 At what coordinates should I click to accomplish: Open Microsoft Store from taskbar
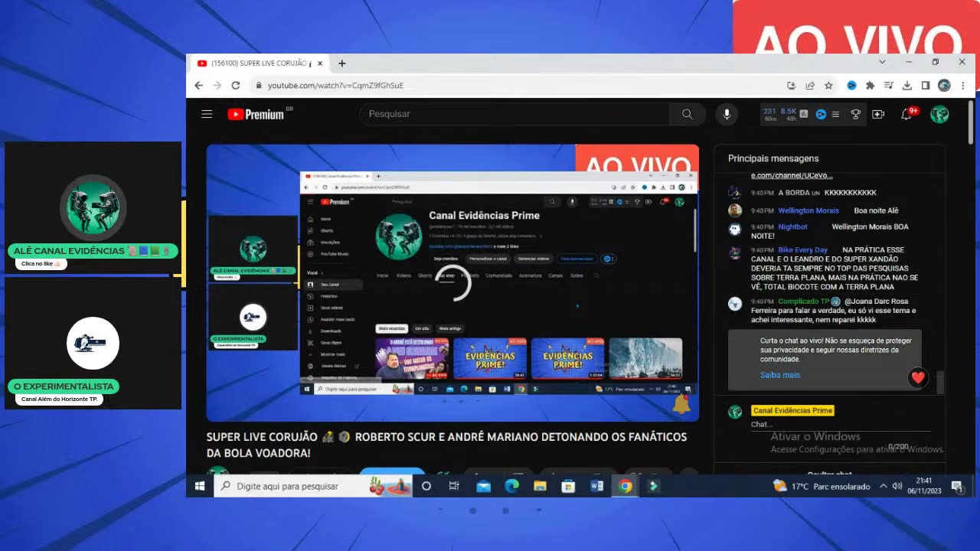568,486
